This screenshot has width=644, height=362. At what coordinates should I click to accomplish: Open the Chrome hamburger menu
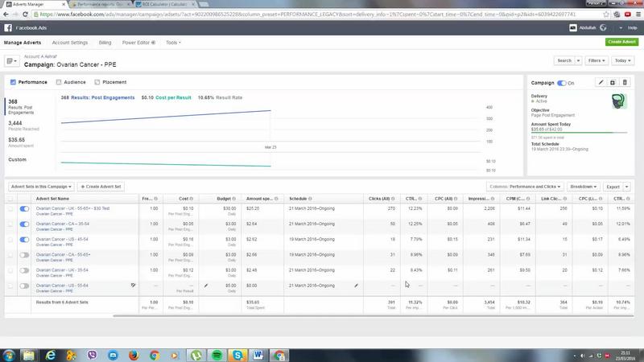click(x=638, y=14)
